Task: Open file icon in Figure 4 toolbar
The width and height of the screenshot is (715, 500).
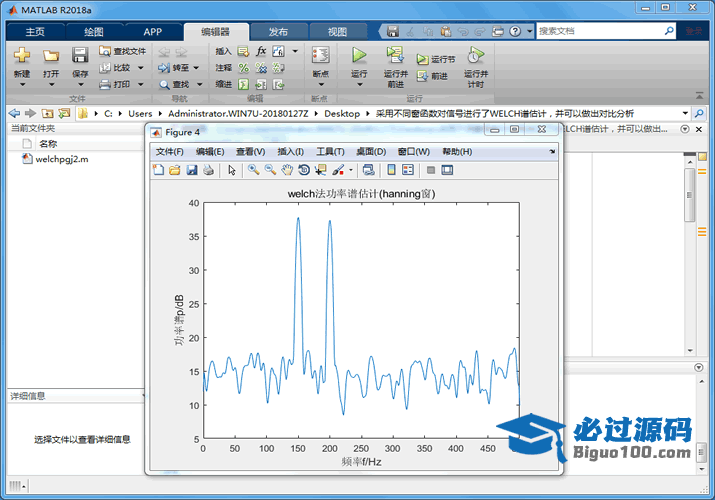Action: click(x=175, y=170)
